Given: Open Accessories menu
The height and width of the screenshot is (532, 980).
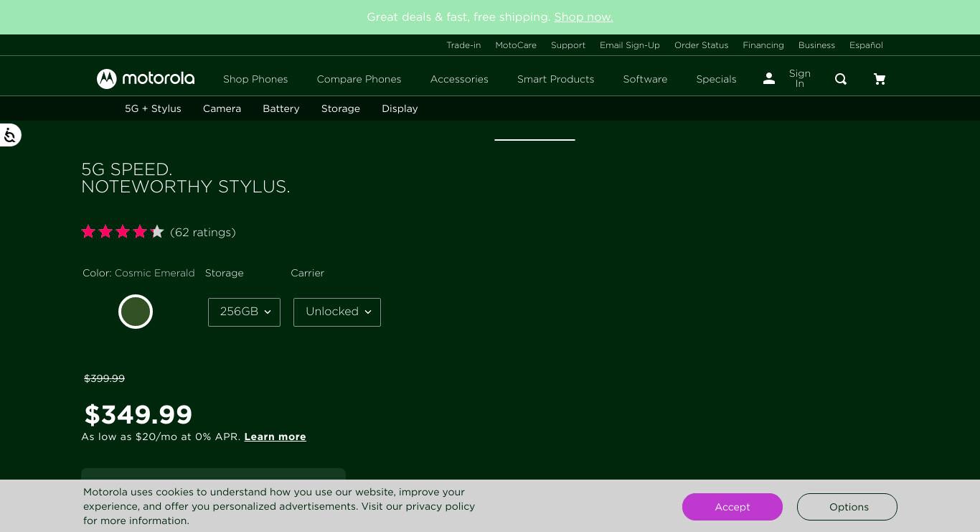Looking at the screenshot, I should [459, 79].
